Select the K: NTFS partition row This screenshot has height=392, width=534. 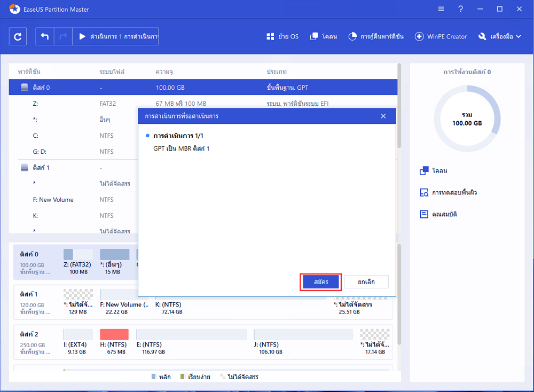tap(73, 216)
